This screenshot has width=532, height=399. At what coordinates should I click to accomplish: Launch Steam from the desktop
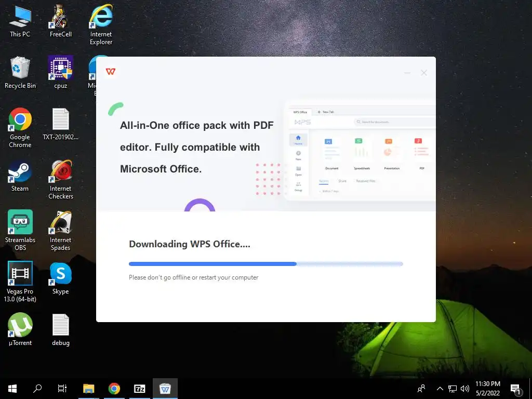20,176
